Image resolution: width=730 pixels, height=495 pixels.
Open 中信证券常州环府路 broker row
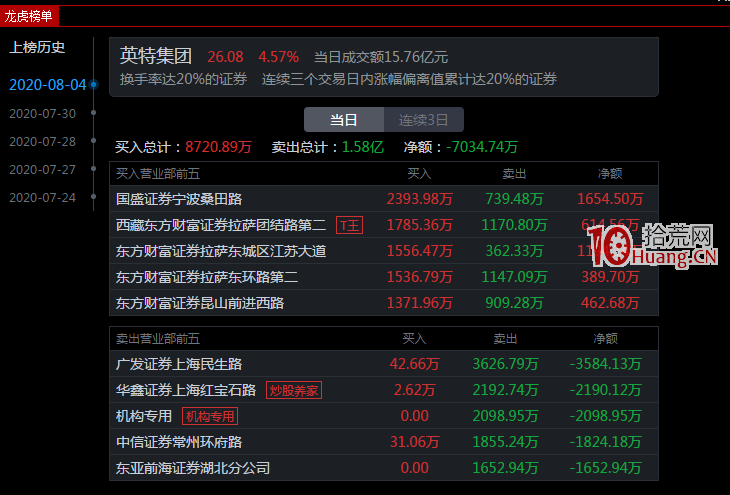pos(384,442)
